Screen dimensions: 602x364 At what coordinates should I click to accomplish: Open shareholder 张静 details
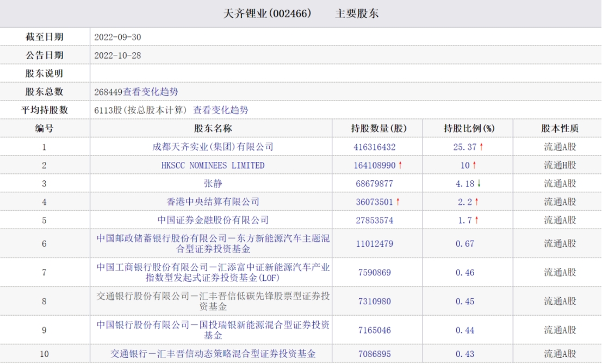213,184
